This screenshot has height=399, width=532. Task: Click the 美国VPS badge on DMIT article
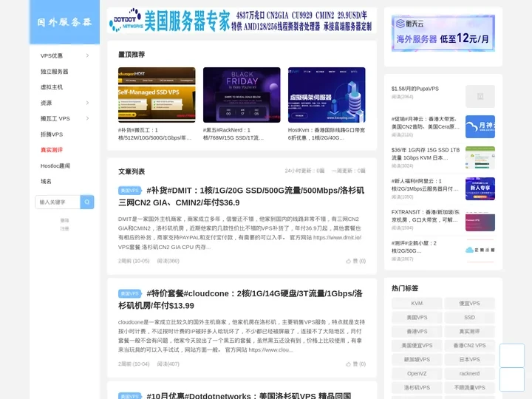coord(129,191)
